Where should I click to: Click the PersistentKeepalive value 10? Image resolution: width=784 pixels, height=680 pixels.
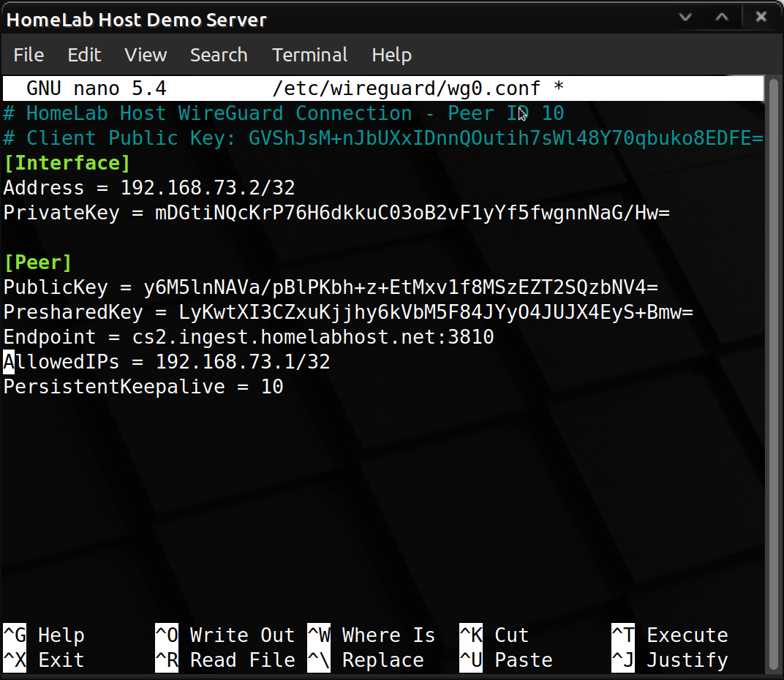(272, 387)
